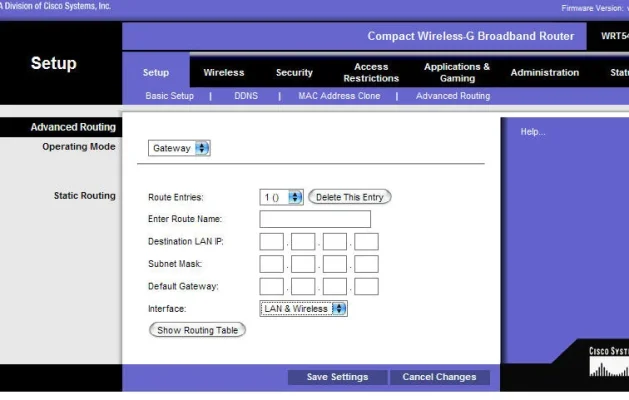Open the Interface LAN & Wireless dropdown
Image resolution: width=629 pixels, height=400 pixels.
tap(304, 309)
